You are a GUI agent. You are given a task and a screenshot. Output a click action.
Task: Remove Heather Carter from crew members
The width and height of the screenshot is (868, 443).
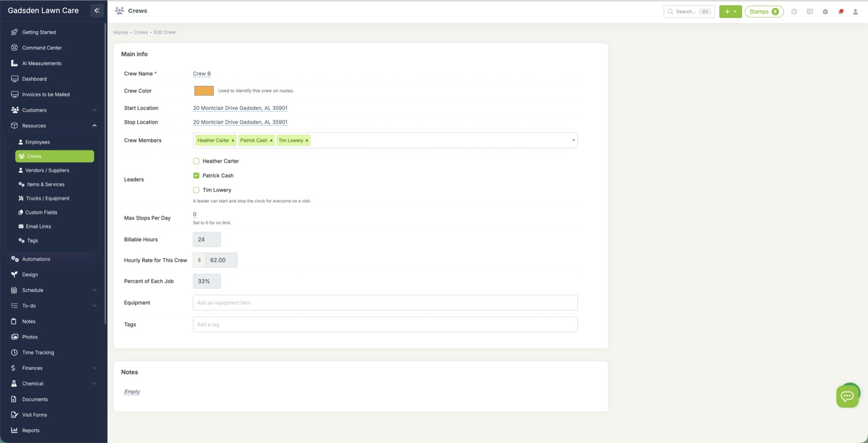click(x=233, y=140)
